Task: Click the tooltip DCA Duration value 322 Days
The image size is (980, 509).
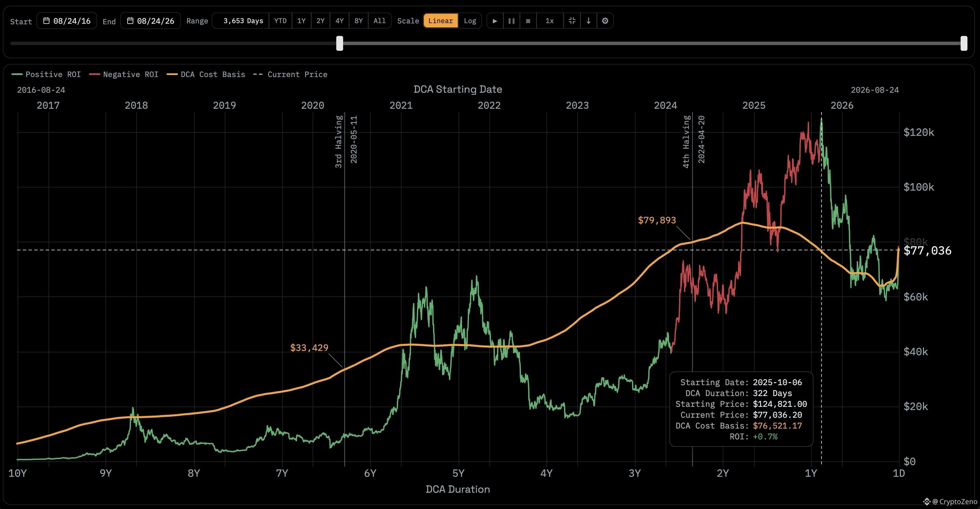Action: click(772, 393)
